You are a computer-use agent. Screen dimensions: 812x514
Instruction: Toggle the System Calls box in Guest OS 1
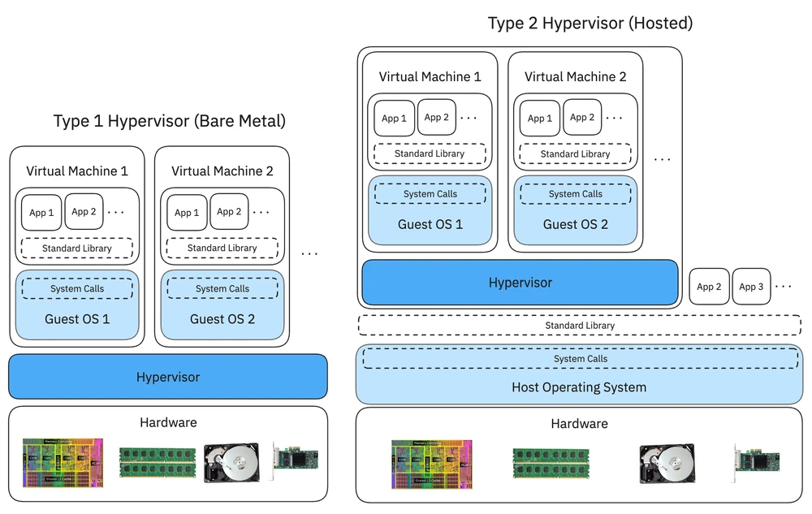click(x=77, y=288)
